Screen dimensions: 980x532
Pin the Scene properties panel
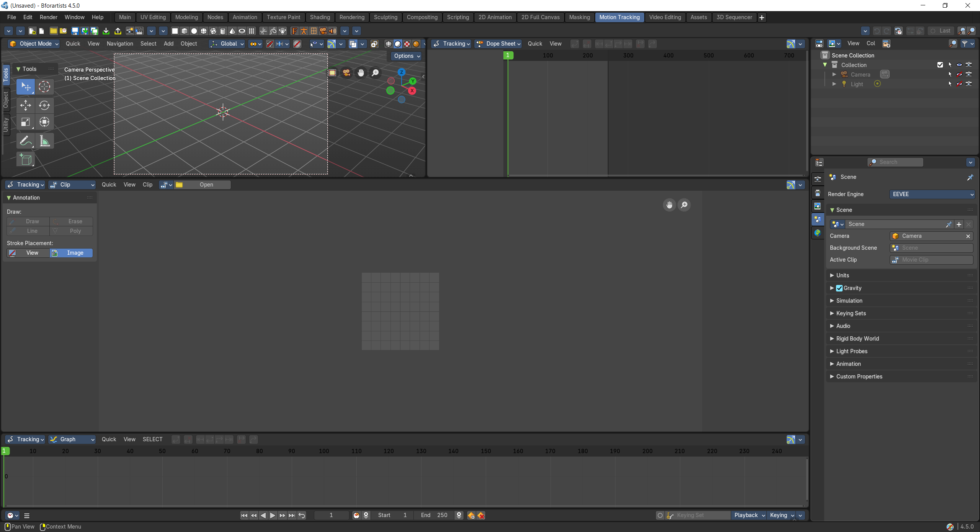[970, 177]
